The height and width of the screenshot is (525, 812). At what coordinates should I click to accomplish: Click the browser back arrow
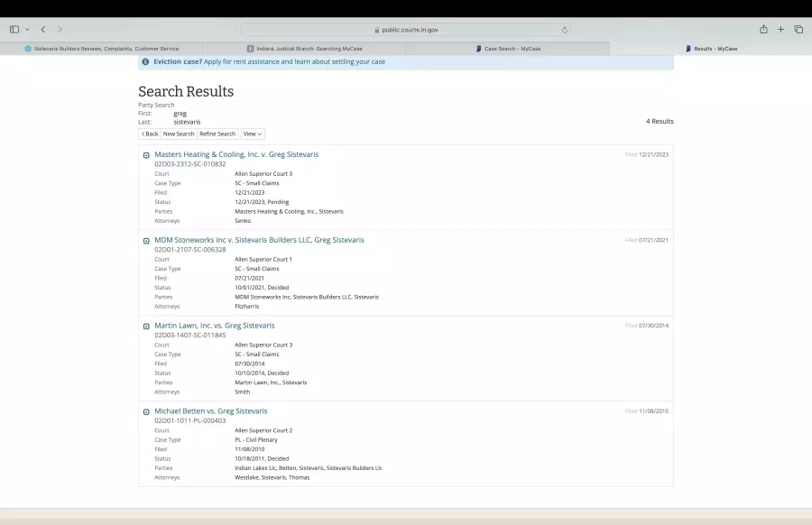pyautogui.click(x=42, y=30)
